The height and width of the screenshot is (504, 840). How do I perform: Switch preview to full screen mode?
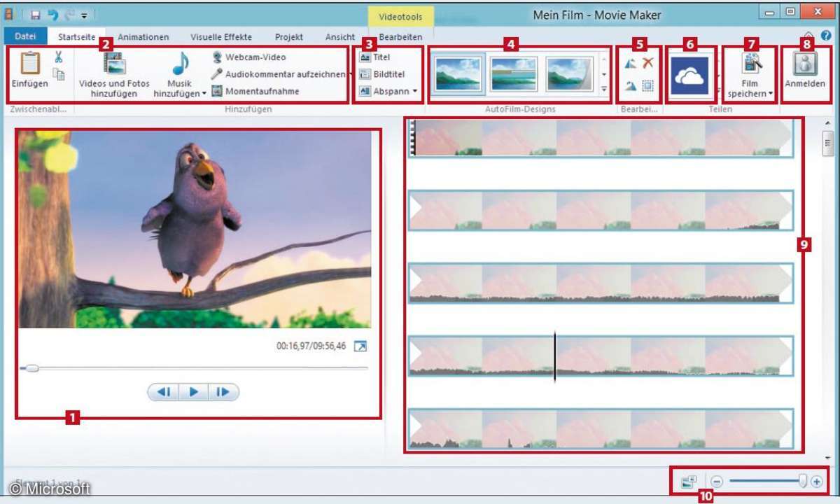tap(360, 346)
